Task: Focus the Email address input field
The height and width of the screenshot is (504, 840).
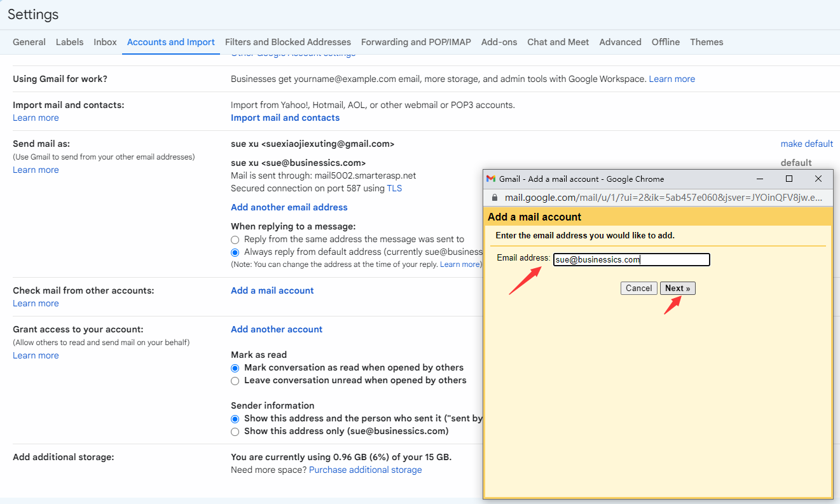Action: coord(631,259)
